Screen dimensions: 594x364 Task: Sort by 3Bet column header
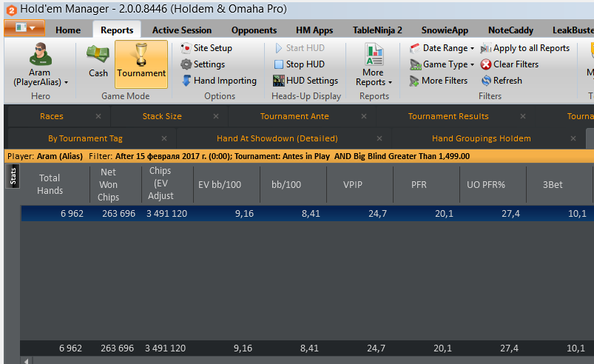[x=553, y=184]
